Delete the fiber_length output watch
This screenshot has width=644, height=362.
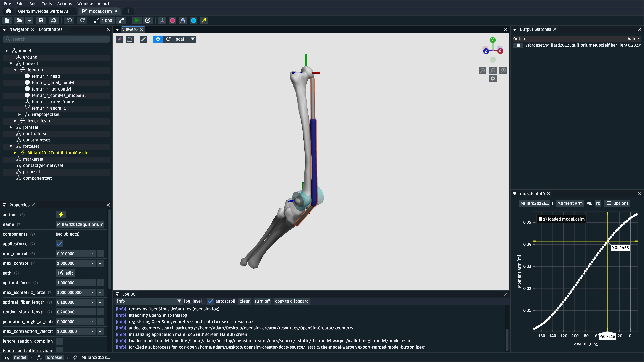coord(518,45)
